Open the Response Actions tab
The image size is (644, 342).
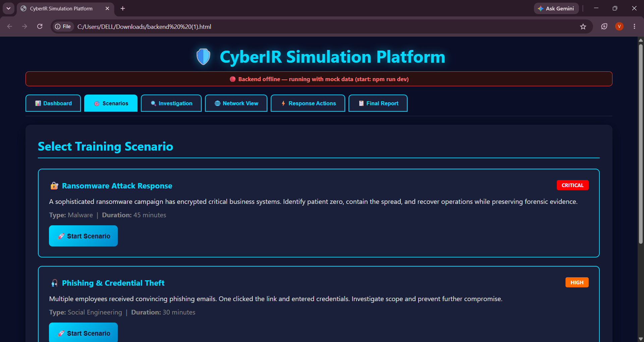[x=308, y=103]
